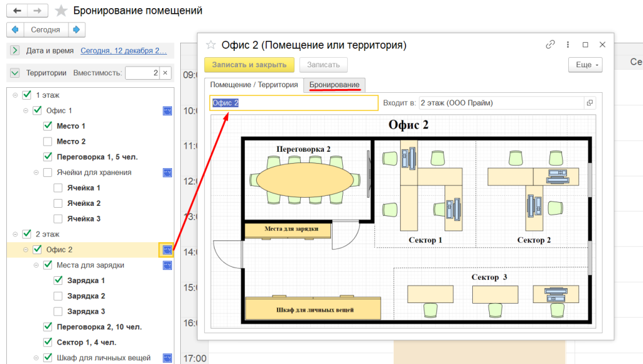This screenshot has height=364, width=643.
Task: Open plan icon for Ячейки для хранения
Action: pyautogui.click(x=167, y=172)
